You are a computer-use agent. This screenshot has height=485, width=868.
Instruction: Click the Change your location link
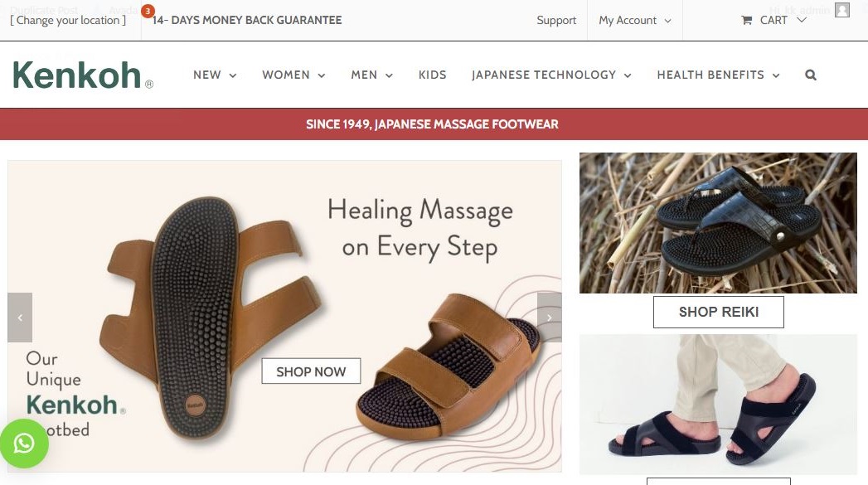click(68, 21)
